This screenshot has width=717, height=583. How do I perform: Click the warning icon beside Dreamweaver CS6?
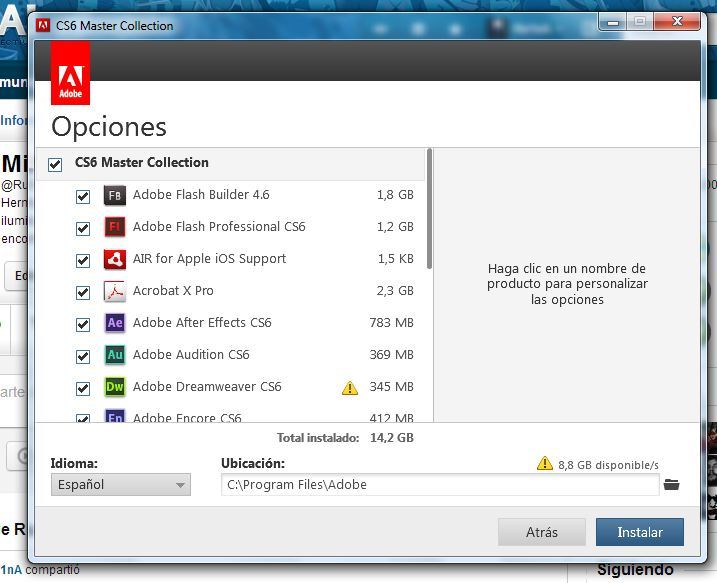pyautogui.click(x=350, y=388)
